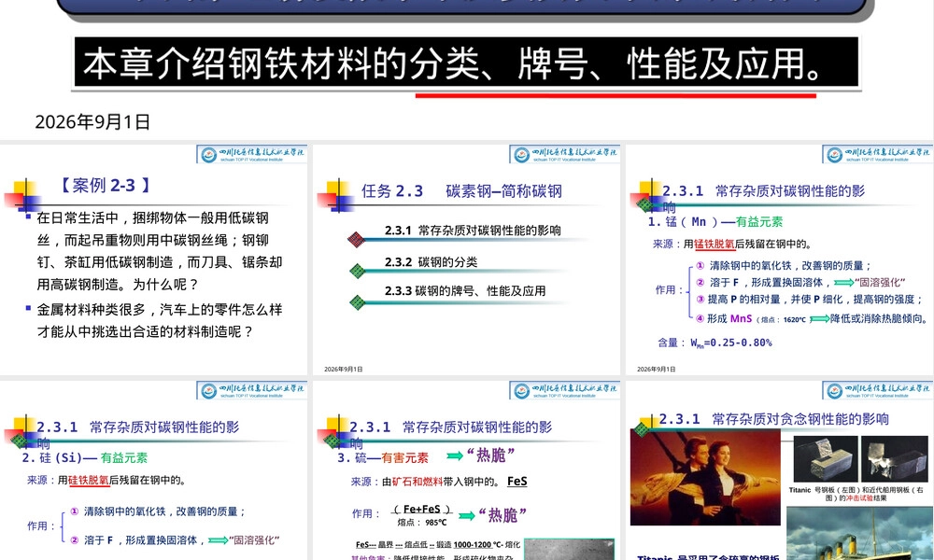This screenshot has width=934, height=560.
Task: Click “固溶强化” on the 硅 (Si) slide
Action: [254, 539]
